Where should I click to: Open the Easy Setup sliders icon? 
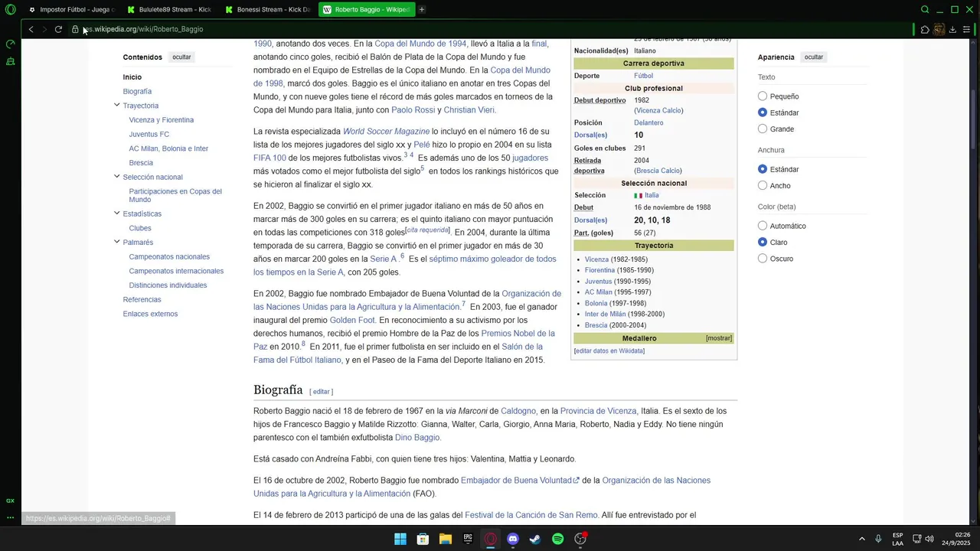click(966, 29)
